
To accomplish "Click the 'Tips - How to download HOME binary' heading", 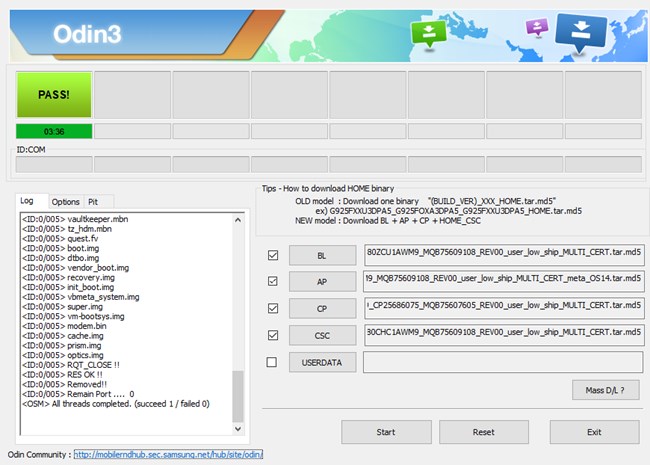I will click(328, 189).
